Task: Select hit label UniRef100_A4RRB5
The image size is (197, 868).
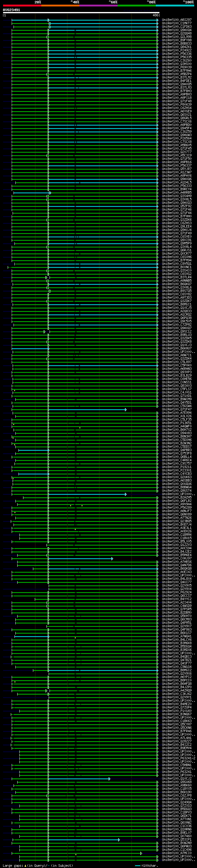Action: (x=176, y=192)
